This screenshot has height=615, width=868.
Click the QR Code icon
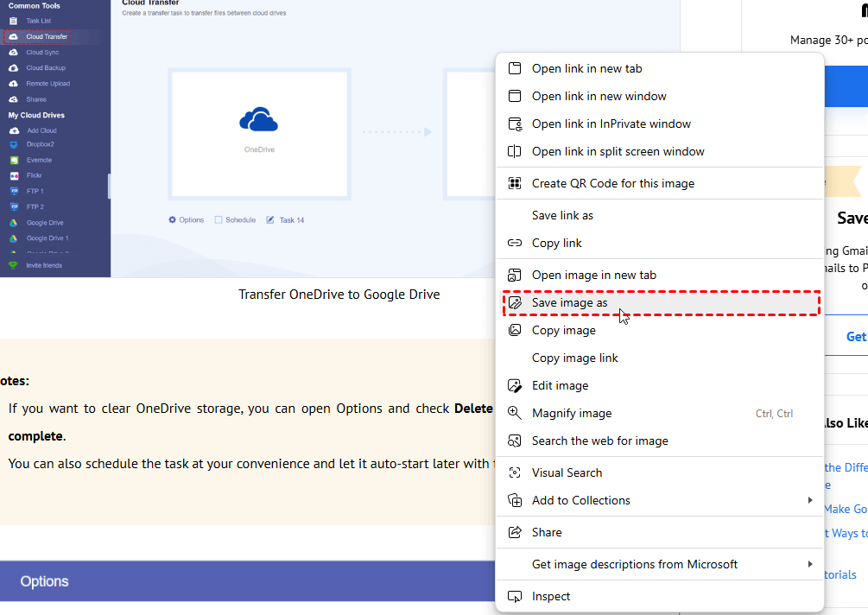pyautogui.click(x=514, y=183)
